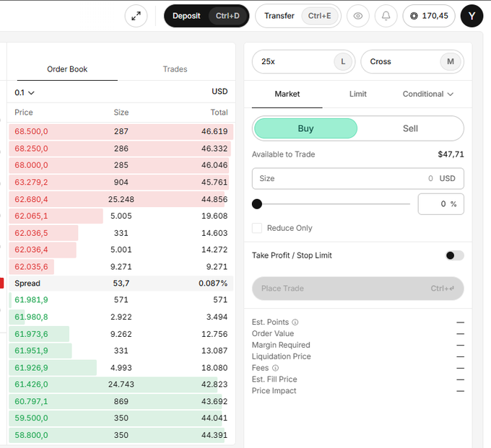The width and height of the screenshot is (491, 448).
Task: Click bid price 61.426,0
Action: [x=31, y=385]
